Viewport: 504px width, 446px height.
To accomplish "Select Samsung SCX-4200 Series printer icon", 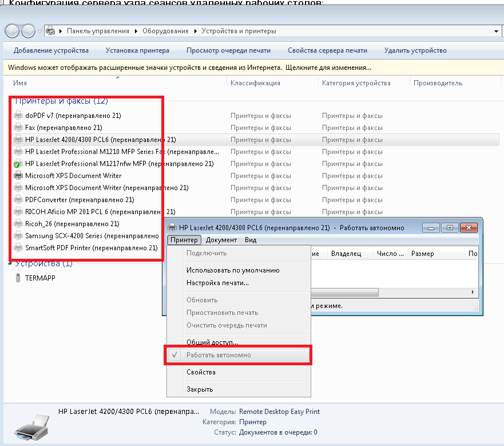I will (18, 236).
